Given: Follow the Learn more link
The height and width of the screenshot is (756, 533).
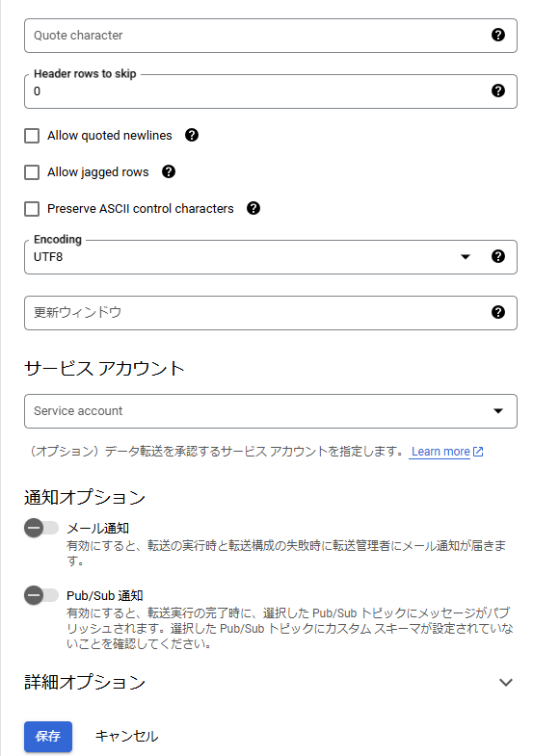Looking at the screenshot, I should coord(440,452).
